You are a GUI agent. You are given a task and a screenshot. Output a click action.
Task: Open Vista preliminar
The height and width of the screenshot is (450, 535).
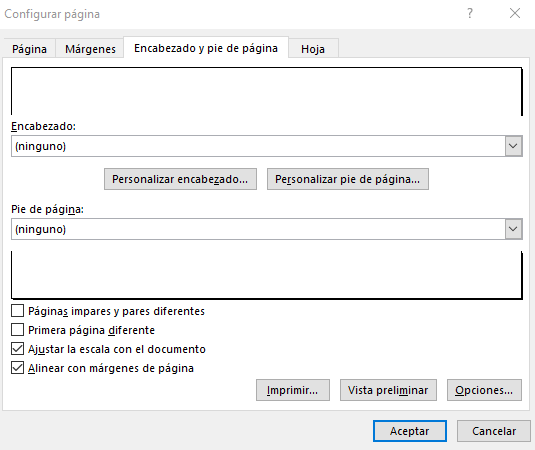tap(388, 390)
